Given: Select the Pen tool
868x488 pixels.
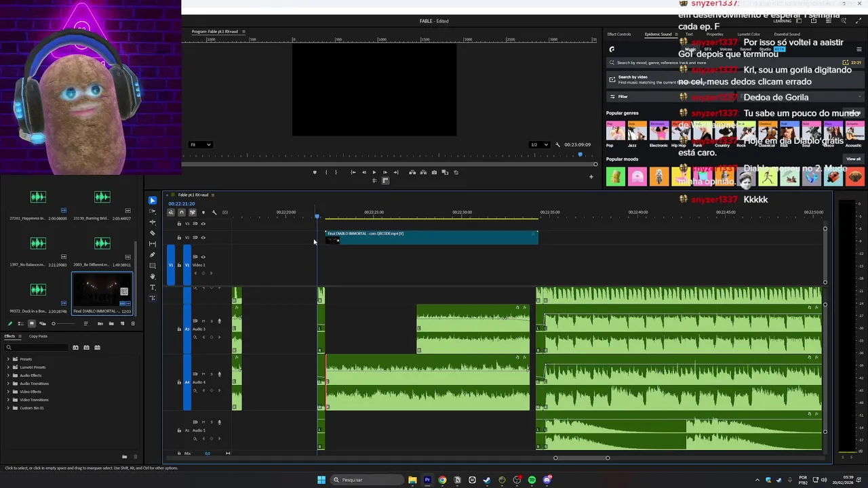Looking at the screenshot, I should [153, 255].
